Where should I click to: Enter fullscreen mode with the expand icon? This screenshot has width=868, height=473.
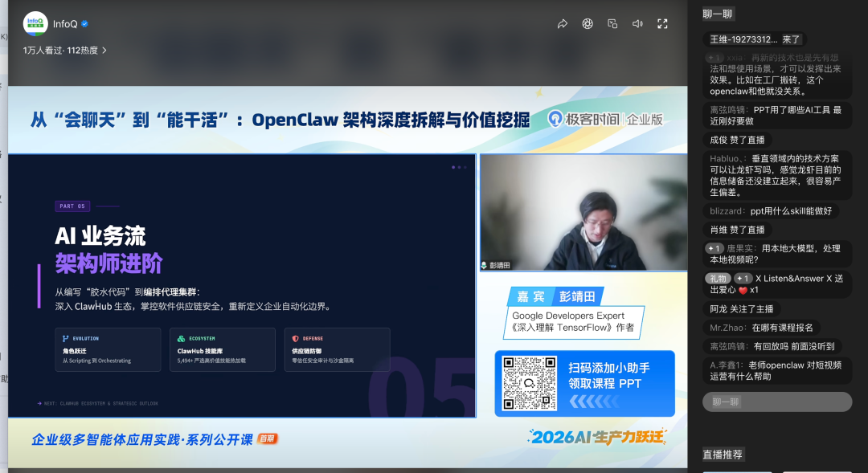(662, 24)
